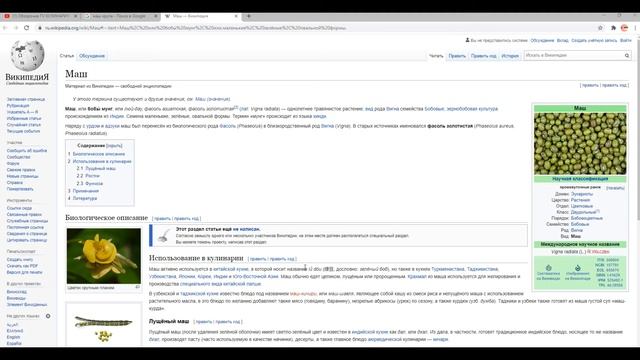640x360 pixels.
Task: Reload the page with the refresh icon
Action: [27, 28]
